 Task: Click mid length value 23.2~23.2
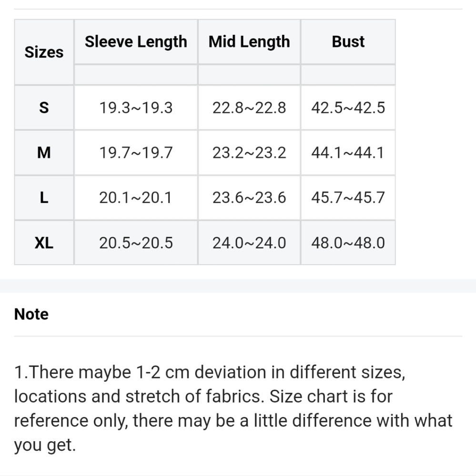[x=249, y=153]
